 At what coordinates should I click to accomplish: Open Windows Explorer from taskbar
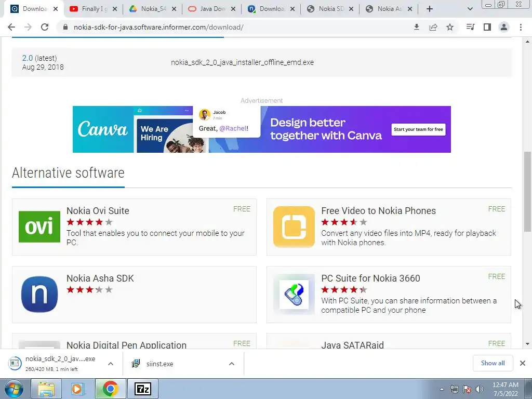(46, 389)
